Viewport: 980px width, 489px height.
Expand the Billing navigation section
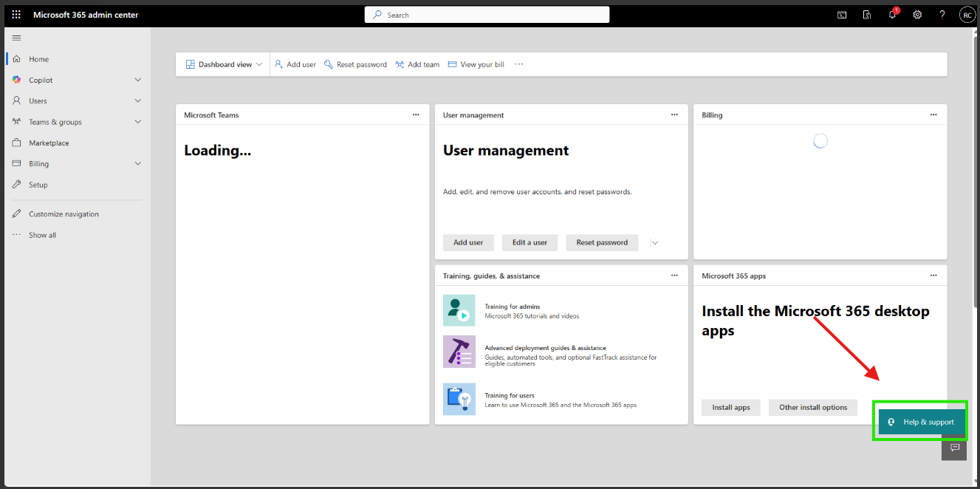pos(138,164)
